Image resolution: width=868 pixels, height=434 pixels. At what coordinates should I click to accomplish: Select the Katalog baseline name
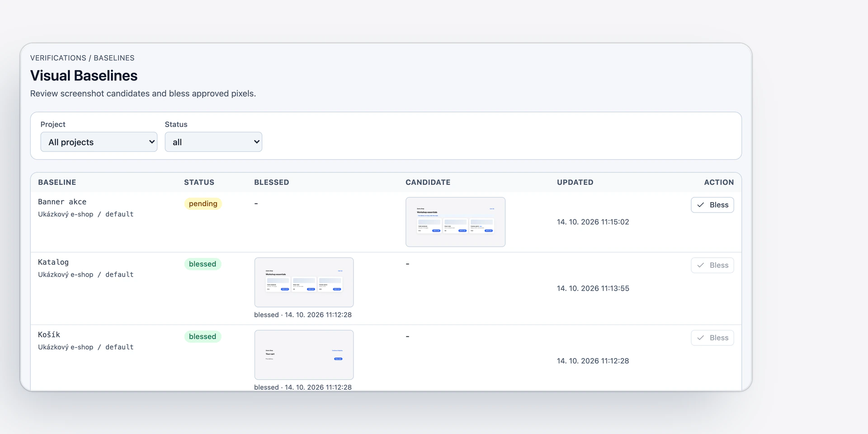click(53, 262)
